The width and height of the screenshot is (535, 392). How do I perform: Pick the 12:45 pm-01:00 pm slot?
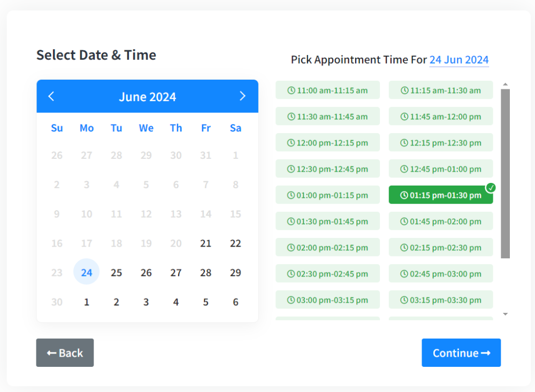440,169
